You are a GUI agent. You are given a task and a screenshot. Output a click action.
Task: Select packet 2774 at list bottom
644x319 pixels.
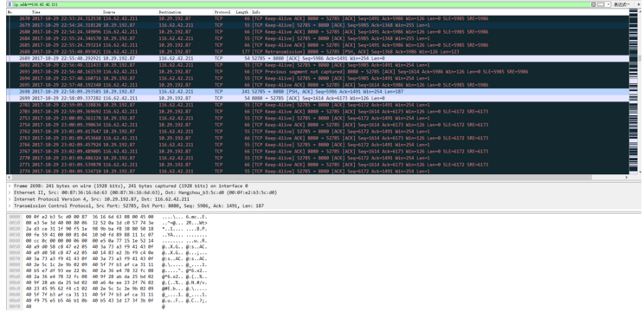pyautogui.click(x=318, y=171)
